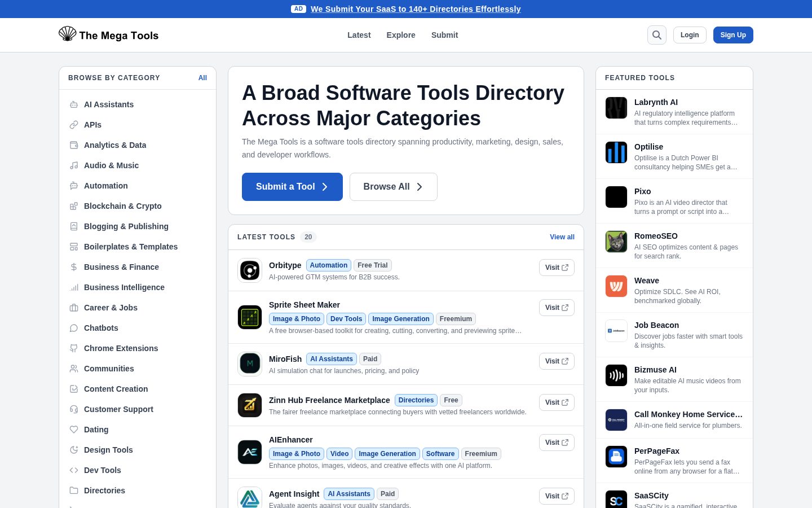This screenshot has width=812, height=508.
Task: Click Visit button for MiroFish
Action: click(557, 361)
